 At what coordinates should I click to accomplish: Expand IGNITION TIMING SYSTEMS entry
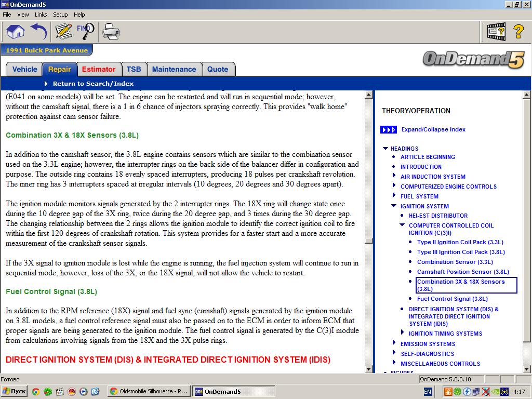click(x=403, y=333)
